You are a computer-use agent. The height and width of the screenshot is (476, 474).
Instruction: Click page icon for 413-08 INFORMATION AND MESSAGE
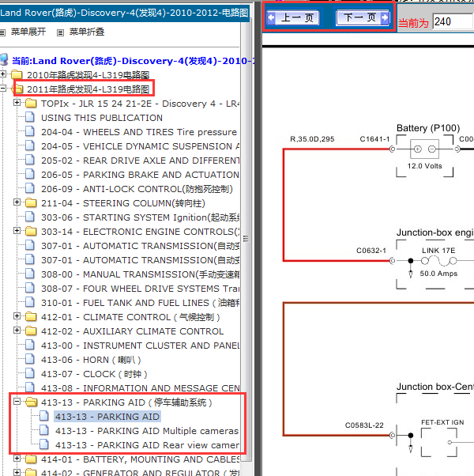click(x=30, y=387)
